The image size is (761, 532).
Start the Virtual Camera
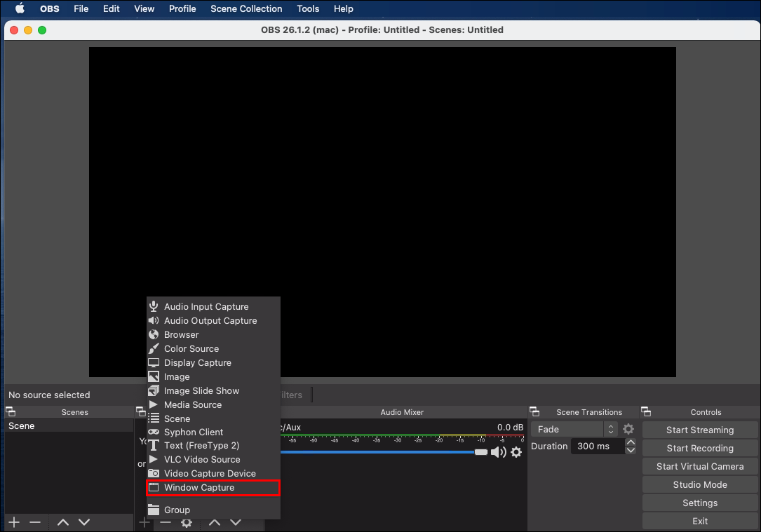pos(699,466)
